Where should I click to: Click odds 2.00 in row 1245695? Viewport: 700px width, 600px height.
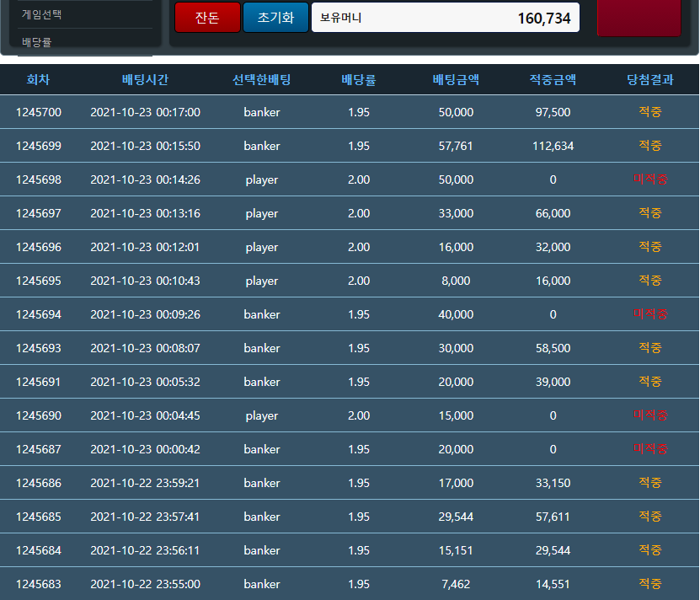tap(359, 281)
